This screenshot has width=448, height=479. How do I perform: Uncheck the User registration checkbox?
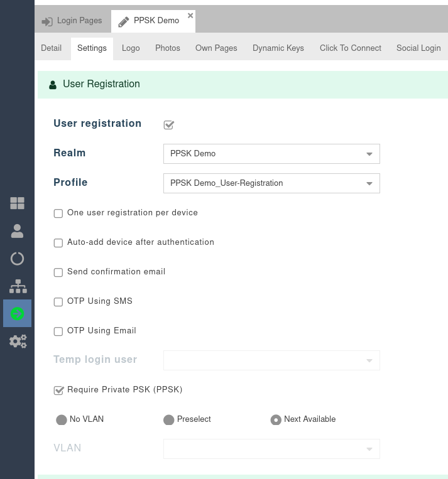(x=168, y=124)
